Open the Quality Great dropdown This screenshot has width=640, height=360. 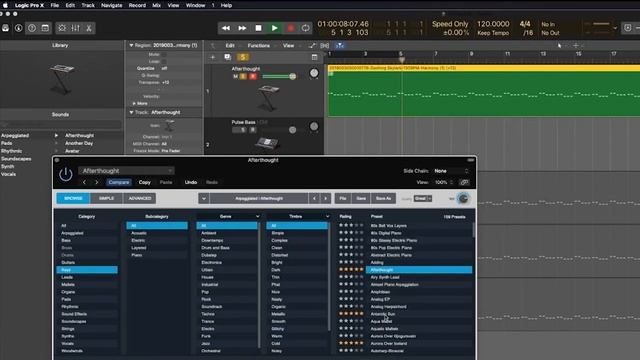point(422,198)
